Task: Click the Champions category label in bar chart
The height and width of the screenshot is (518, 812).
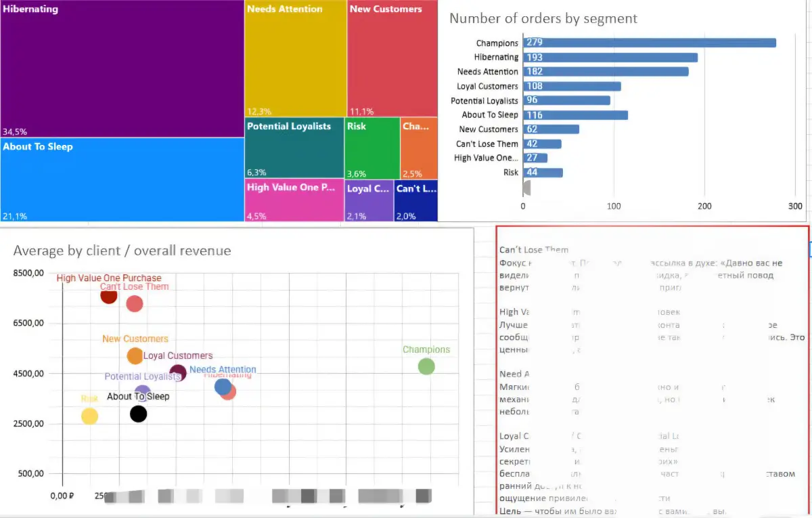Action: pyautogui.click(x=497, y=43)
